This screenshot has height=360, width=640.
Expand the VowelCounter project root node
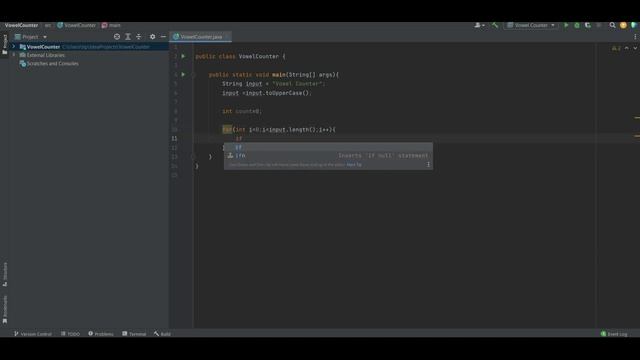(x=14, y=47)
